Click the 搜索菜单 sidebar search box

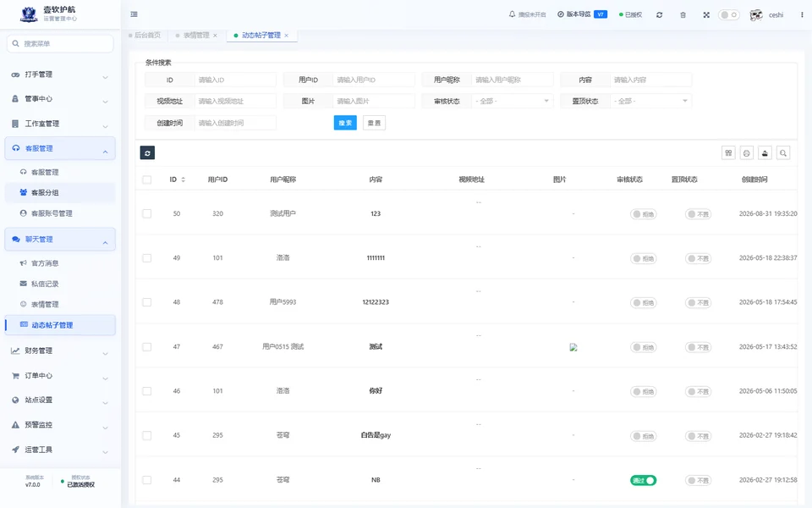coord(60,43)
